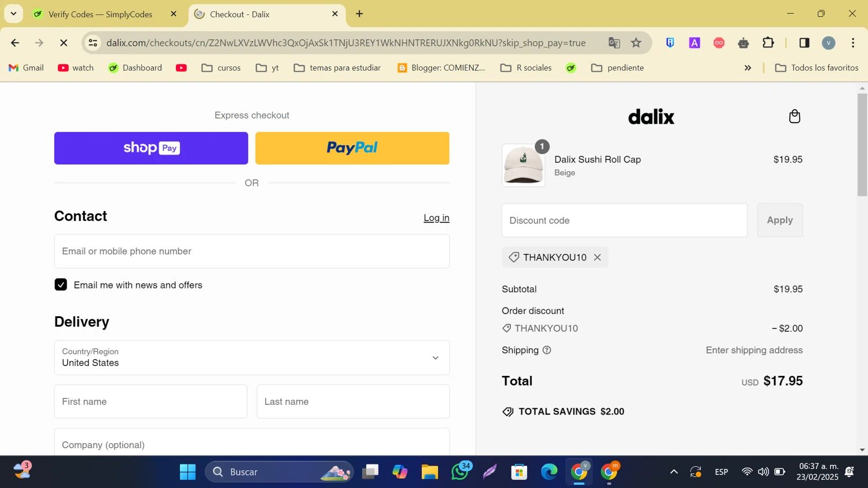Click the Apply discount button
This screenshot has height=488, width=868.
779,220
